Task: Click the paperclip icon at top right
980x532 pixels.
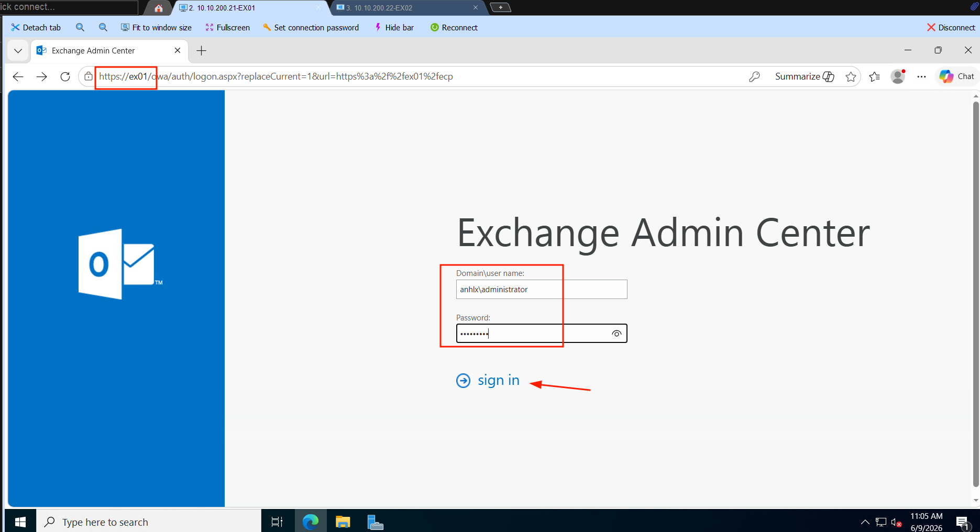Action: [974, 6]
